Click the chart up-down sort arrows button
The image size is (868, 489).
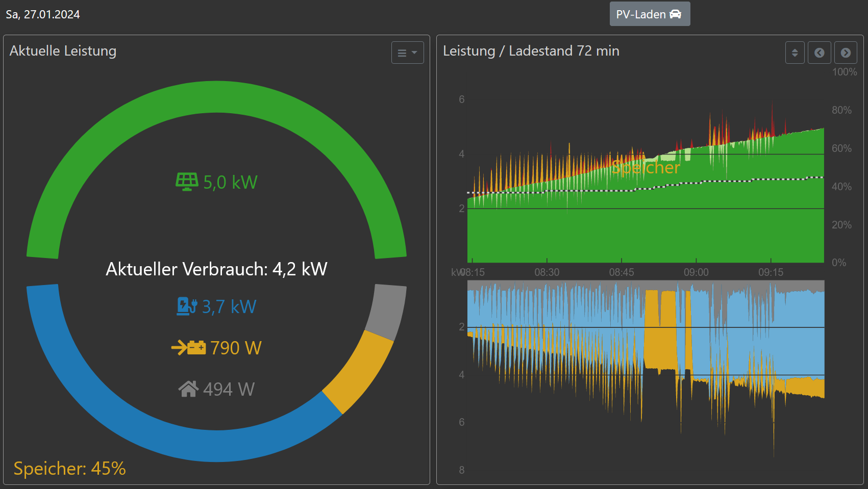(x=795, y=53)
